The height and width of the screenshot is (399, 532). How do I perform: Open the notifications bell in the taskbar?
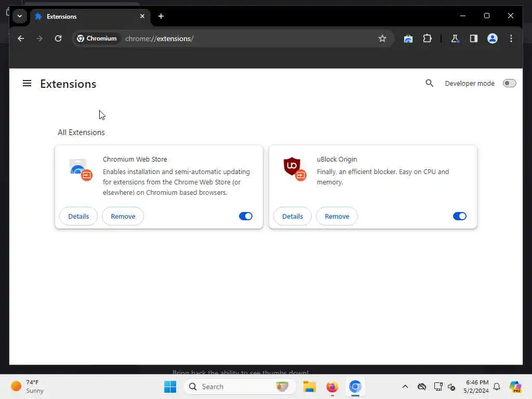(x=497, y=387)
